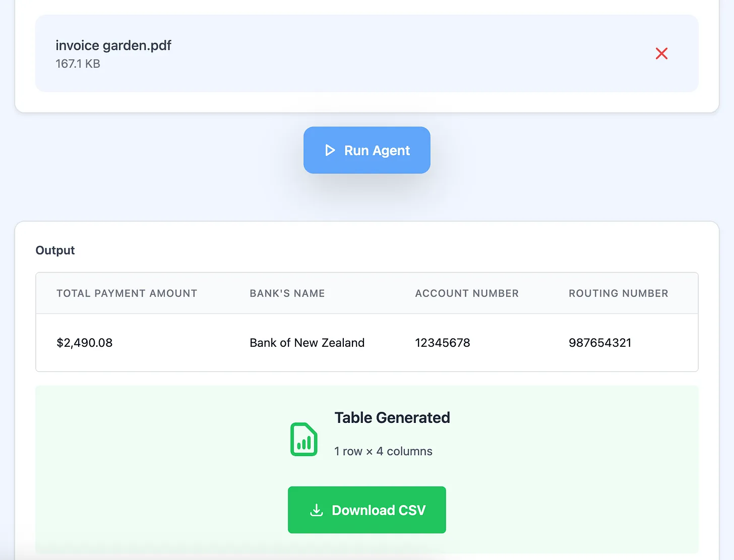Click the 1 row × 4 columns summary
The width and height of the screenshot is (734, 560).
point(383,452)
